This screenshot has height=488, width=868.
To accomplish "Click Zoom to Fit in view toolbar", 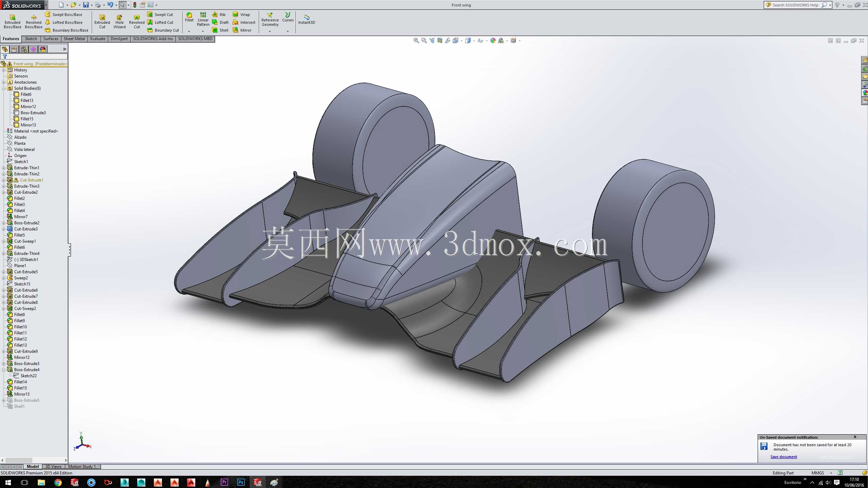I will [416, 40].
